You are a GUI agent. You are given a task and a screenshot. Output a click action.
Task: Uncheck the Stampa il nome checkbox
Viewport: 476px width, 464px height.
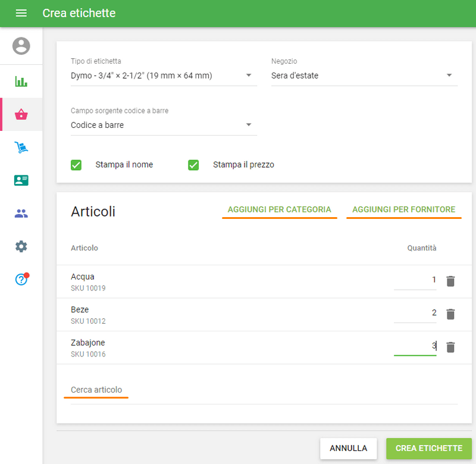tap(76, 165)
